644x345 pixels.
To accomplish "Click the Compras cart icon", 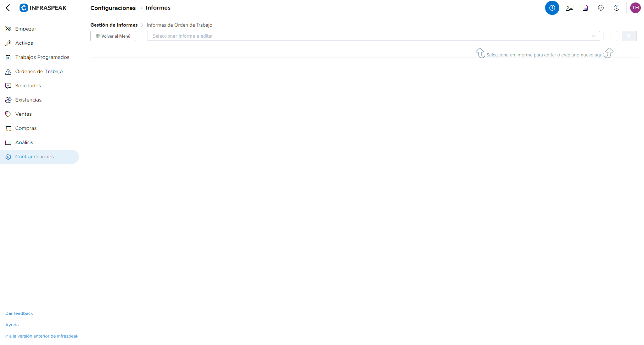I will coord(8,128).
